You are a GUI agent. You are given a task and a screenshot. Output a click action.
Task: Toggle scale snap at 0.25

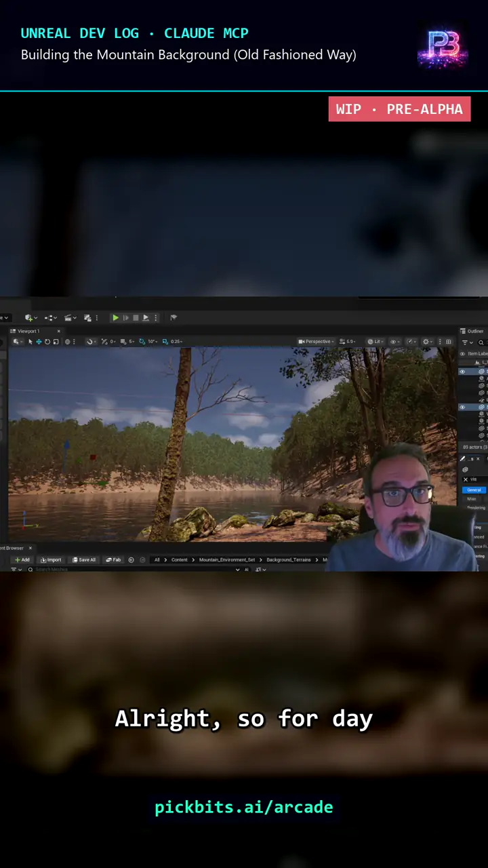(165, 341)
